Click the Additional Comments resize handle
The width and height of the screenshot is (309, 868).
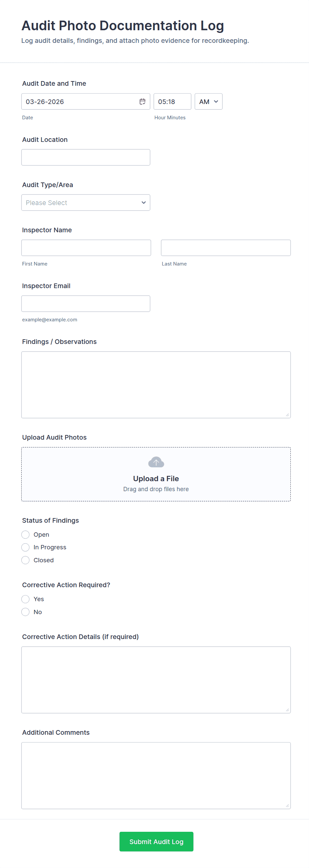[x=287, y=805]
